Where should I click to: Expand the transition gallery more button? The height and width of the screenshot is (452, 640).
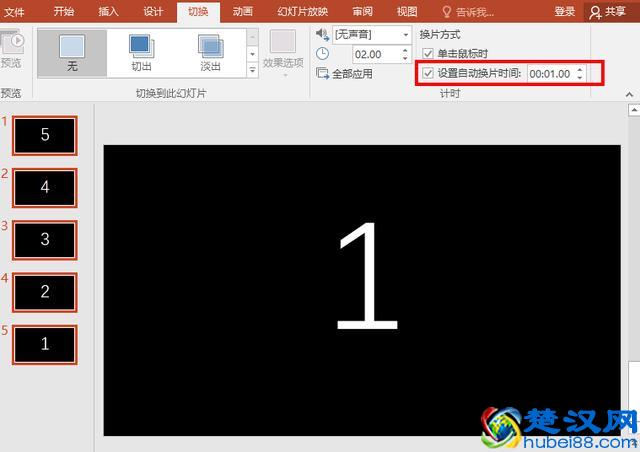click(x=253, y=70)
